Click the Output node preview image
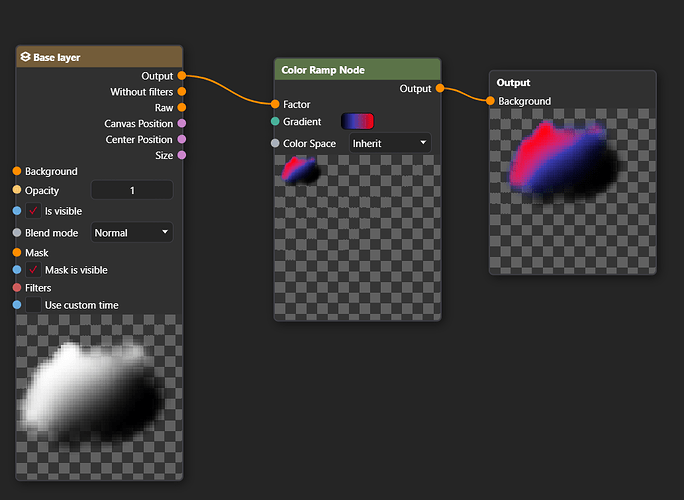 pos(573,191)
